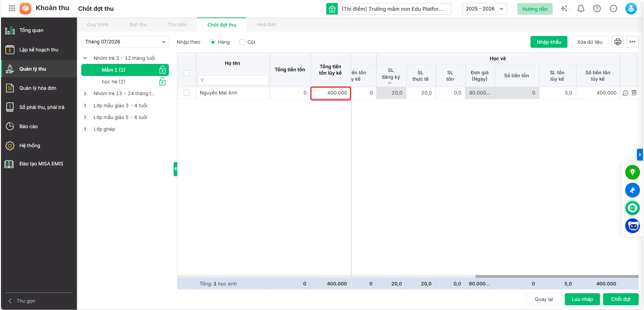The height and width of the screenshot is (310, 644).
Task: Click the filter icon under Họ tên
Action: pyautogui.click(x=202, y=80)
